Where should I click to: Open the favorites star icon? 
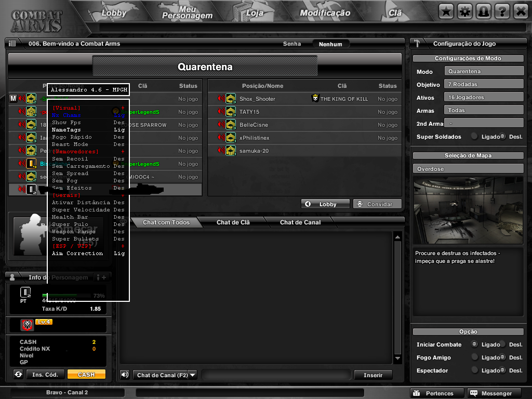coord(446,12)
